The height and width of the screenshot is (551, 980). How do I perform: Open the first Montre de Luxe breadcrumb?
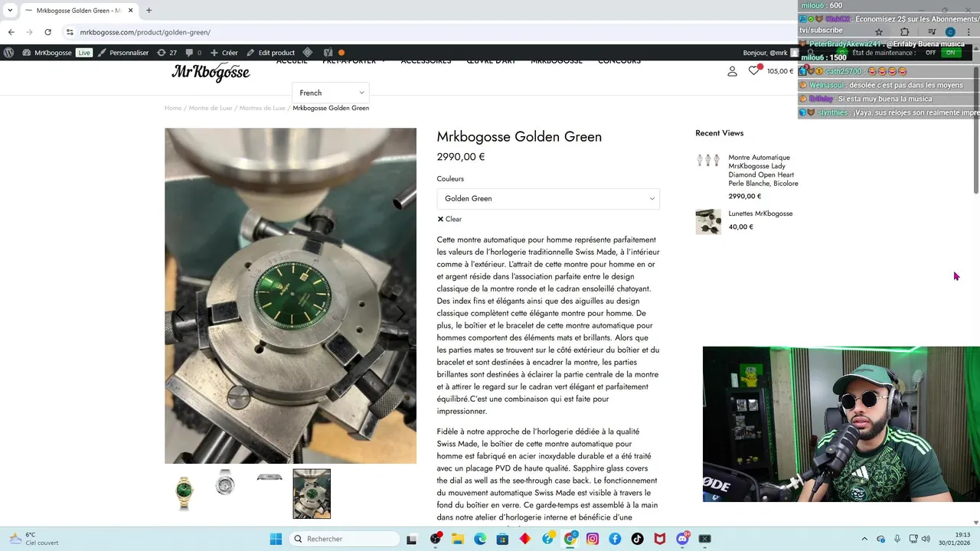point(211,108)
